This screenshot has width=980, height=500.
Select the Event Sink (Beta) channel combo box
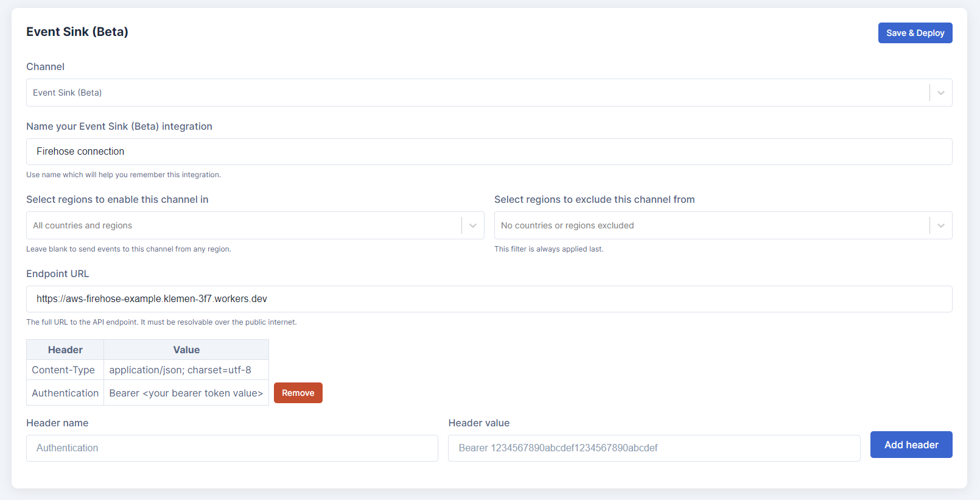489,93
